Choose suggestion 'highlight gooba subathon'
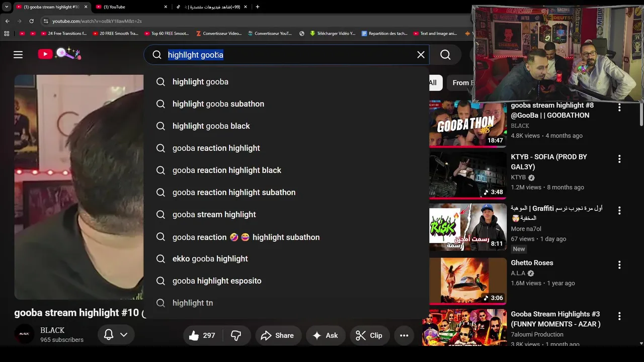 pos(286,104)
